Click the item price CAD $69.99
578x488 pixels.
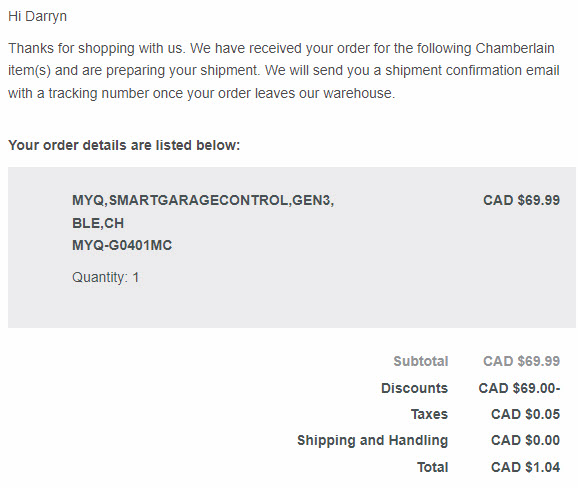click(521, 200)
